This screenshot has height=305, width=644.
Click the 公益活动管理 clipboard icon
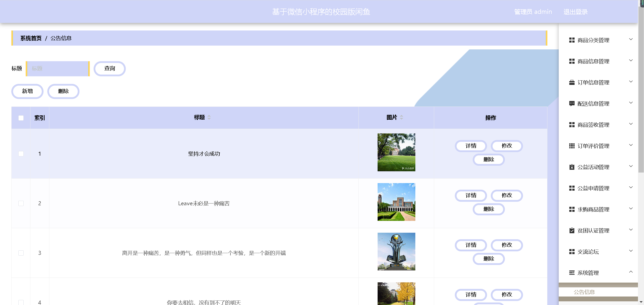pyautogui.click(x=572, y=167)
